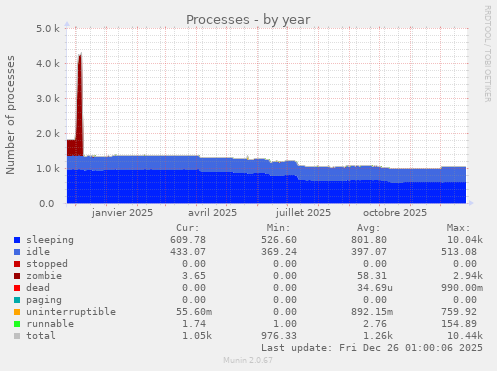Click the '3.0 k' y-axis tick label
Image resolution: width=497 pixels, height=371 pixels.
coord(48,99)
